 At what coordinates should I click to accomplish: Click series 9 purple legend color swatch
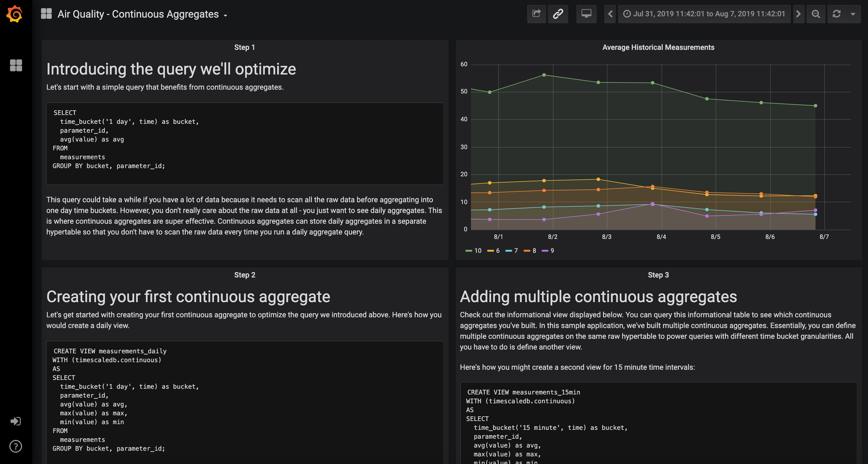click(545, 251)
